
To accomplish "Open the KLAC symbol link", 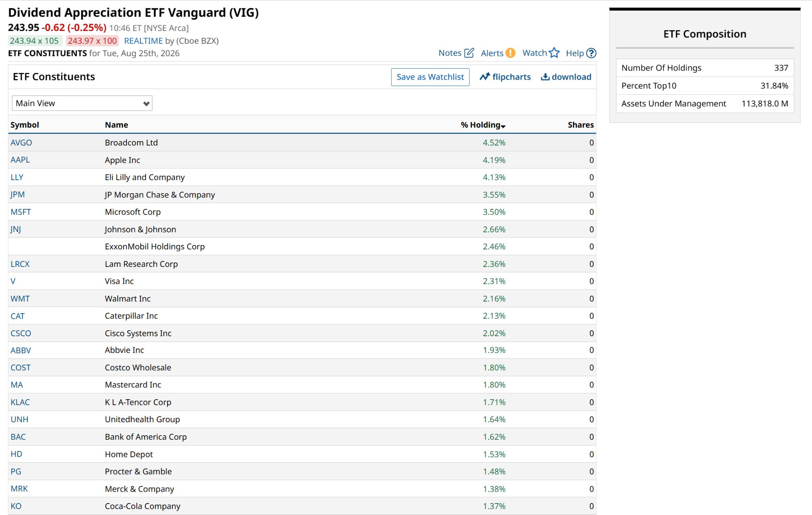I will point(20,402).
